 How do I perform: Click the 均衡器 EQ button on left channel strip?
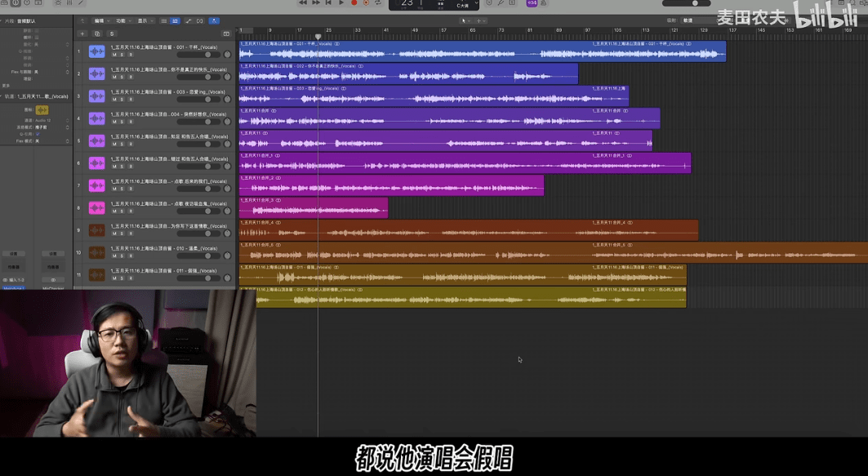(14, 267)
